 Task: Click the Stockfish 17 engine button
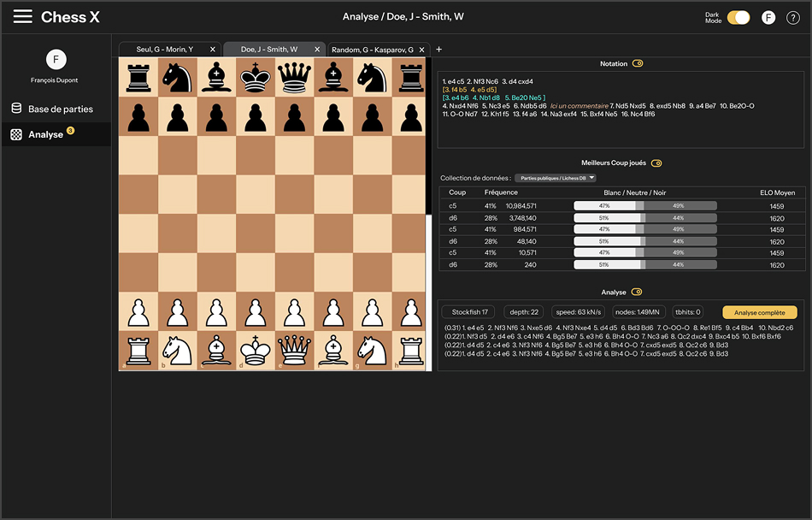coord(469,312)
